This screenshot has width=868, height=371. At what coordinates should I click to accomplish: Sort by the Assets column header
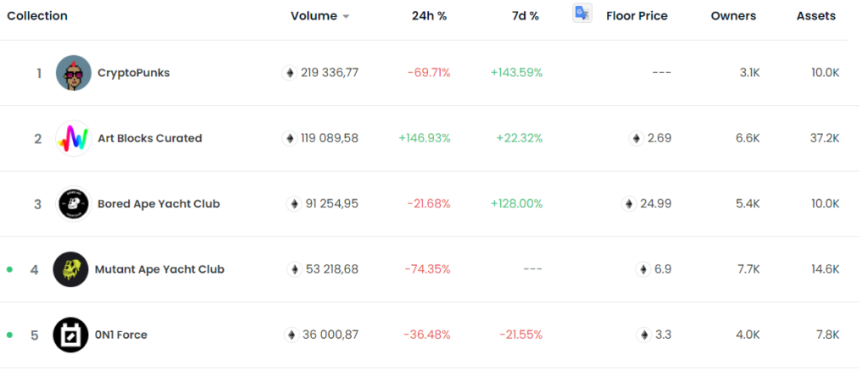tap(815, 16)
